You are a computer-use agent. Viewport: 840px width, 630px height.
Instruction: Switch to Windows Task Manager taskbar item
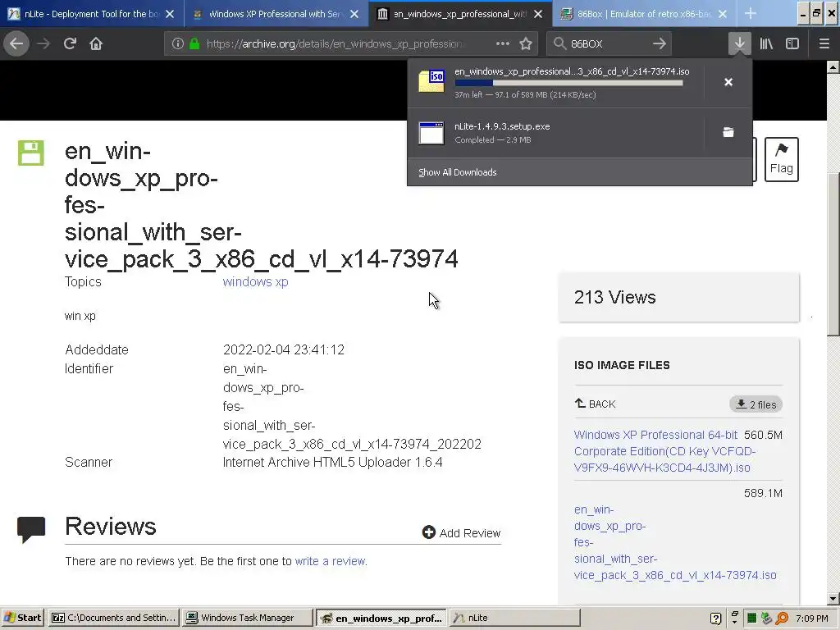[x=246, y=618]
